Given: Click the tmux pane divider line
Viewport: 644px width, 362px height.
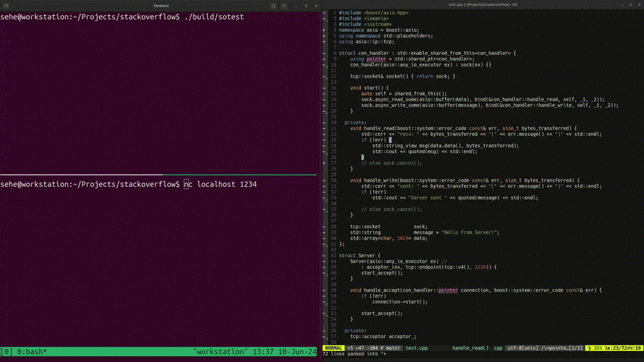Looking at the screenshot, I should [x=159, y=174].
